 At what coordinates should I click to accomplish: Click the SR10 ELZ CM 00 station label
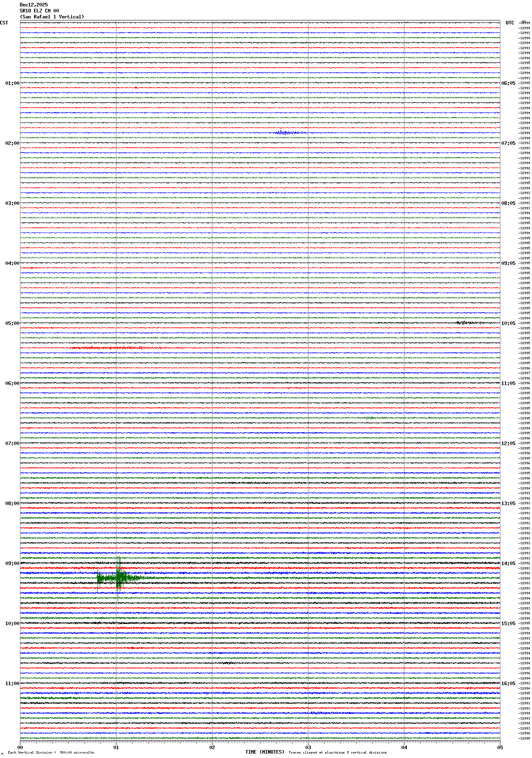(x=39, y=11)
